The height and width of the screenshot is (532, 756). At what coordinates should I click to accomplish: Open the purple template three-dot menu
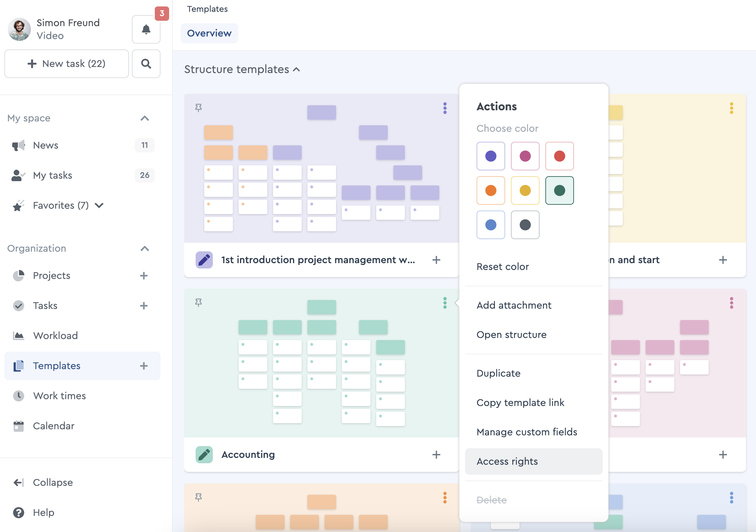(x=445, y=108)
